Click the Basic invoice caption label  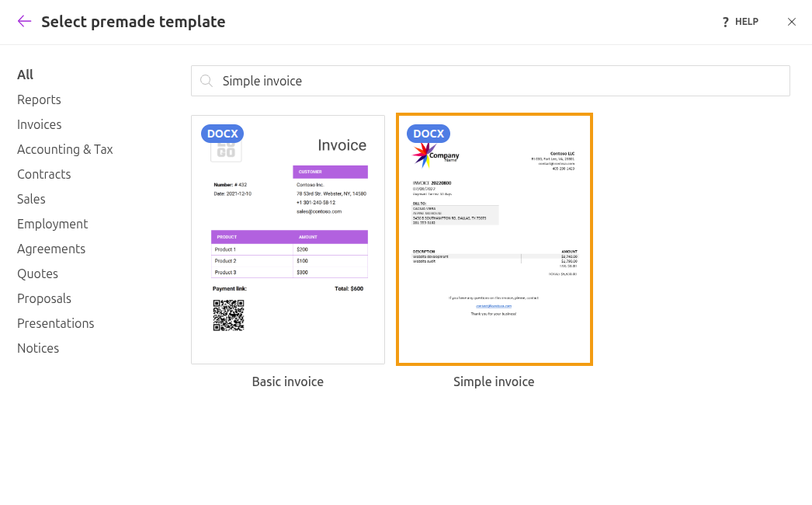pyautogui.click(x=288, y=381)
